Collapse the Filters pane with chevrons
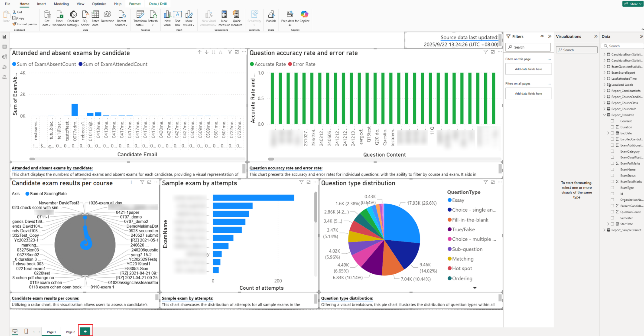This screenshot has width=644, height=336. click(550, 36)
